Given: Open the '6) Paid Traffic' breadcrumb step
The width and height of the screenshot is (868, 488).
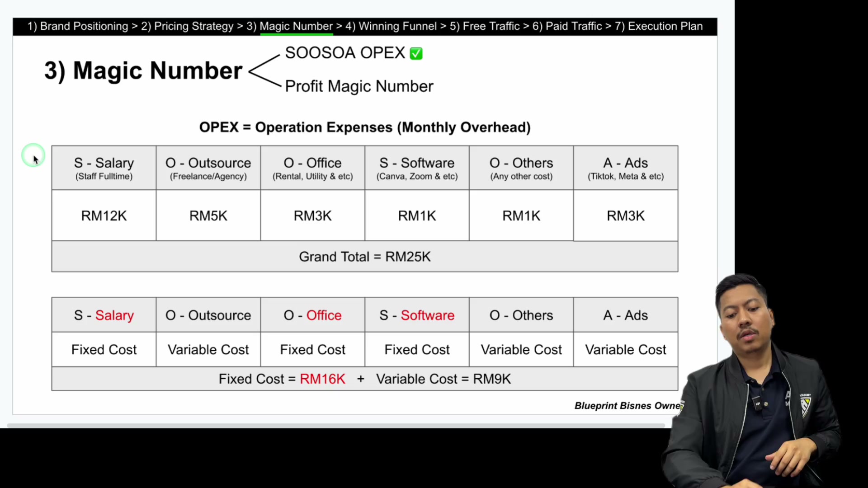Looking at the screenshot, I should pos(567,26).
